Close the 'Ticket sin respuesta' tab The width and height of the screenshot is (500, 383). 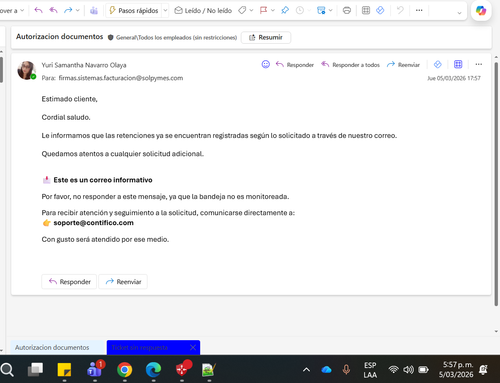[193, 347]
